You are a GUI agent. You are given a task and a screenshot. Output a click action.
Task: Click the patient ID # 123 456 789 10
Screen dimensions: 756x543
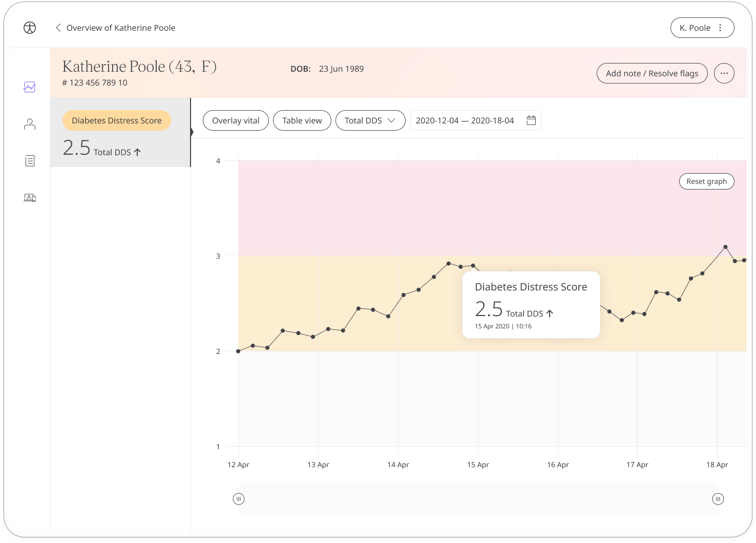point(95,82)
